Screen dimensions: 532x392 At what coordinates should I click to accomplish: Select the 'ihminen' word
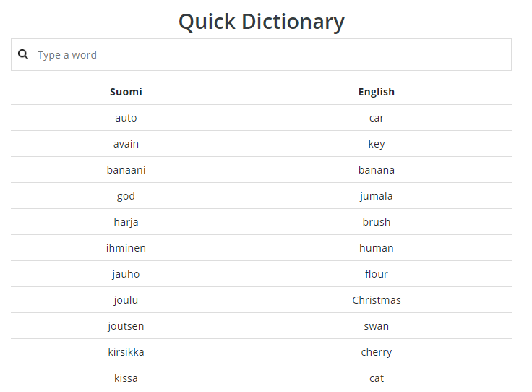click(x=126, y=248)
